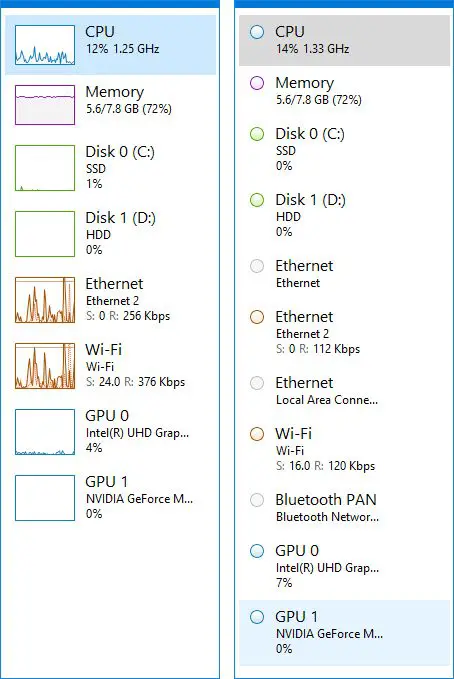The height and width of the screenshot is (679, 454).
Task: Open Disk 0 (C:) SSD graph view
Action: point(45,168)
